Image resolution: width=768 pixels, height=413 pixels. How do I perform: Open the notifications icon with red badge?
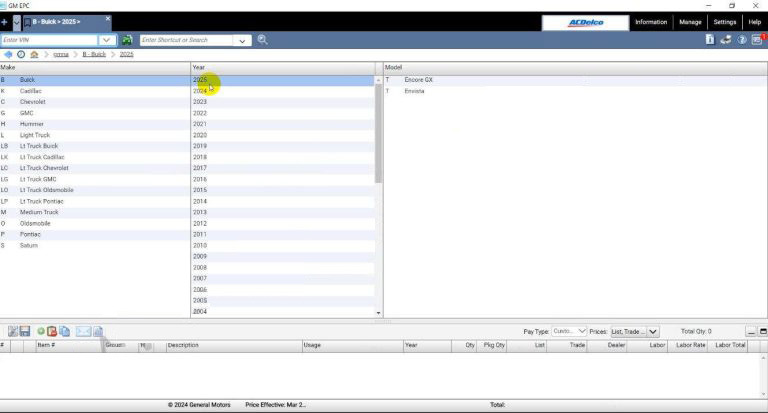[758, 39]
